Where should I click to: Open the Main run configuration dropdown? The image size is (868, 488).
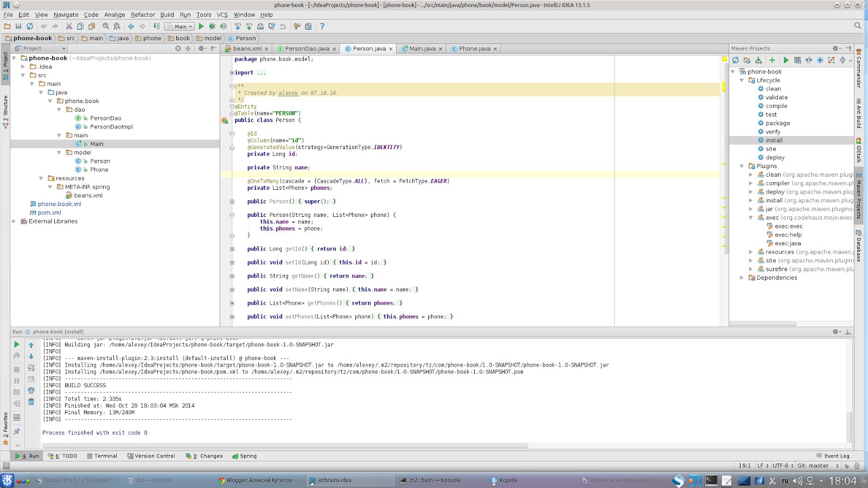179,26
